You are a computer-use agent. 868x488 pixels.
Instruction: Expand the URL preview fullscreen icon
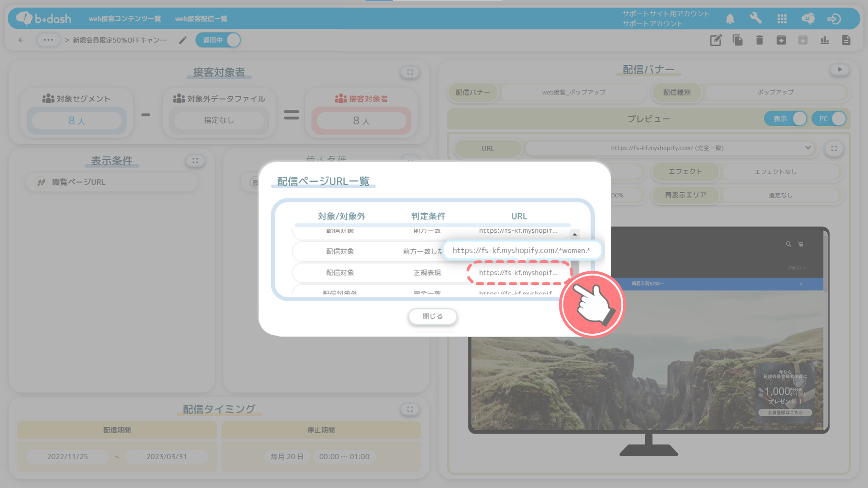pos(834,148)
